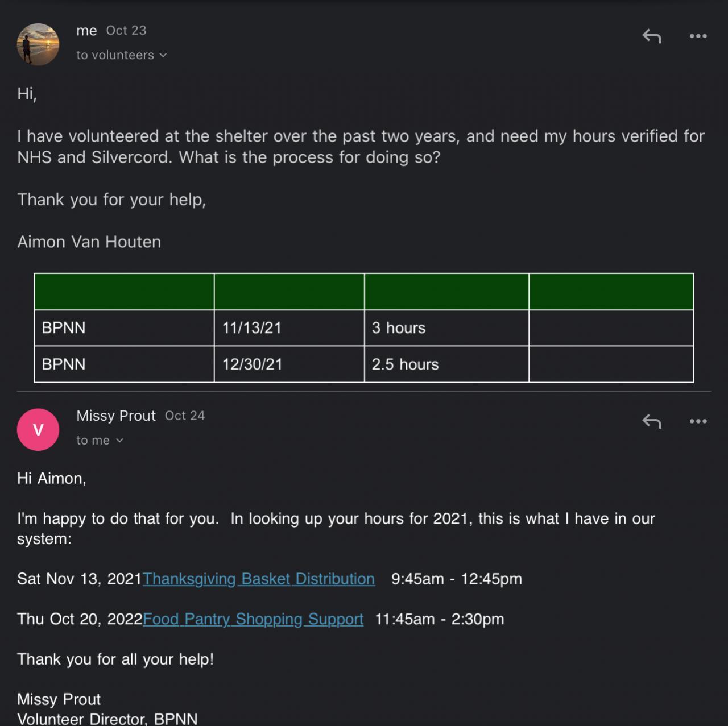The width and height of the screenshot is (728, 726).
Task: Select the 11/13/21 date cell
Action: coord(288,328)
